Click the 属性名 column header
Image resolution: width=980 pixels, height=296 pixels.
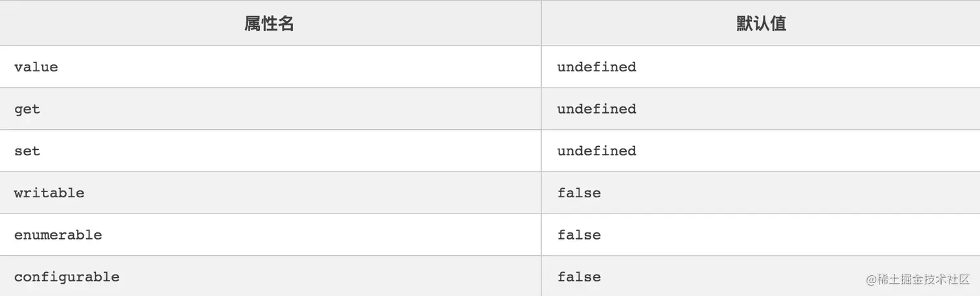click(x=270, y=24)
